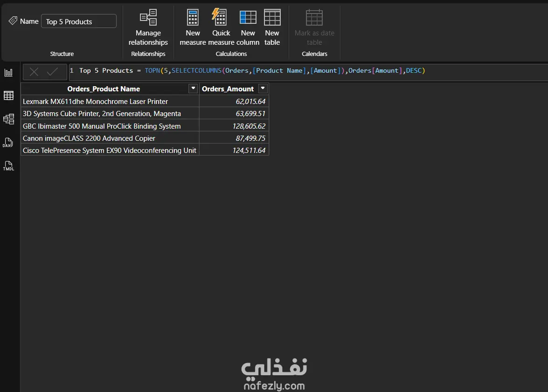
Task: Click amount cell 128,605.62
Action: coord(234,126)
